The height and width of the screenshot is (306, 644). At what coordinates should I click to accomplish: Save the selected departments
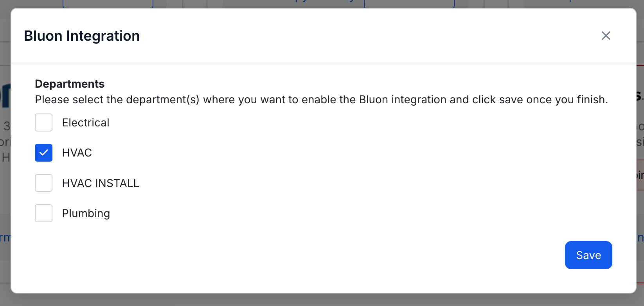click(x=588, y=255)
